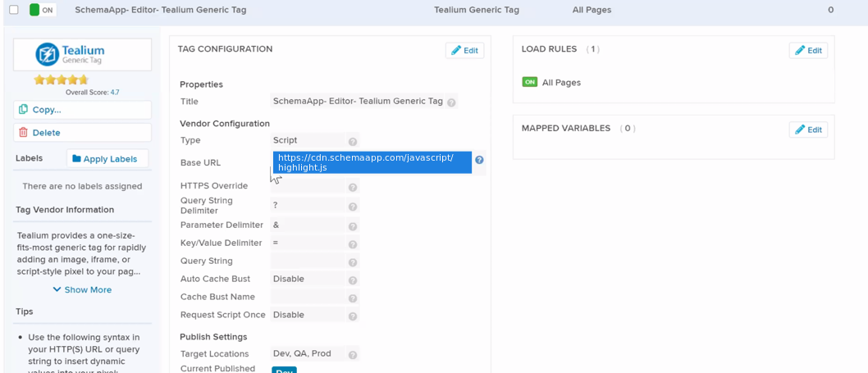Select the SchemaApp tag row checkbox
The image size is (868, 373).
tap(14, 10)
